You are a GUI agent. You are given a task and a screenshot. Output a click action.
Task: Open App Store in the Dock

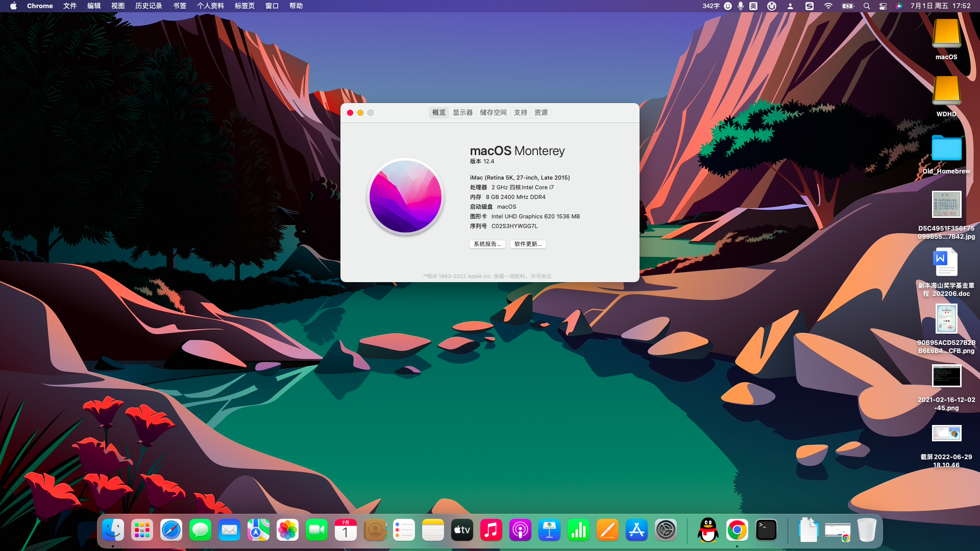pyautogui.click(x=636, y=530)
